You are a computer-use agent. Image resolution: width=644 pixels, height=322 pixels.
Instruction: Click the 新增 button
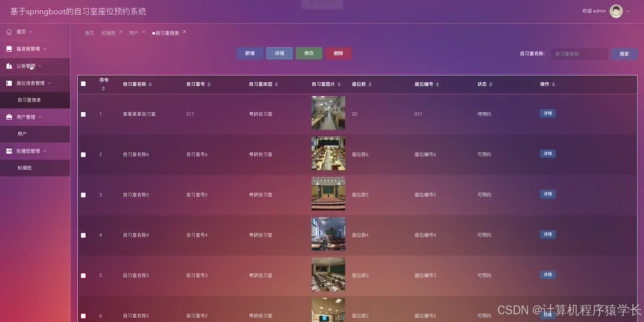coord(250,53)
